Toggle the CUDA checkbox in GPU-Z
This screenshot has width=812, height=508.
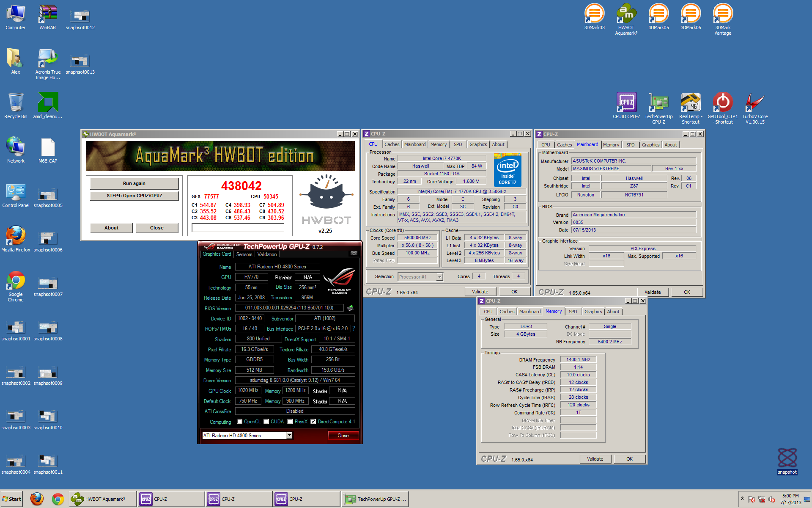tap(266, 422)
